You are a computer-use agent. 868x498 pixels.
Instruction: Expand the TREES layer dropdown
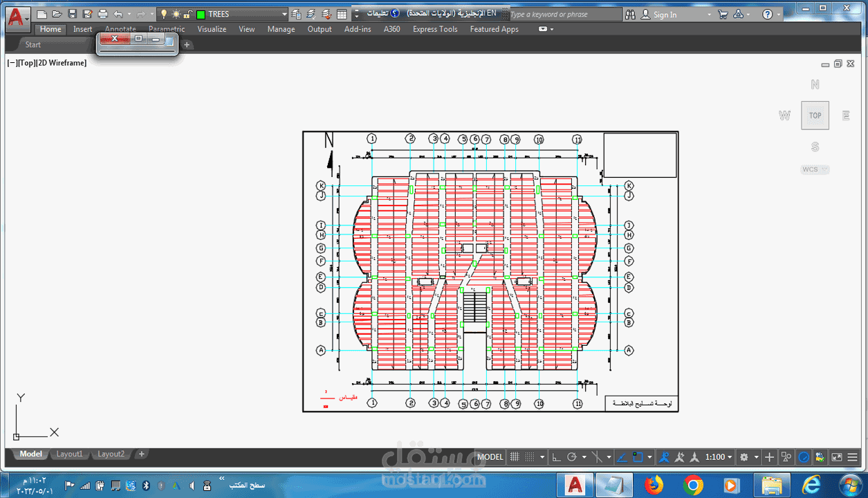click(284, 14)
